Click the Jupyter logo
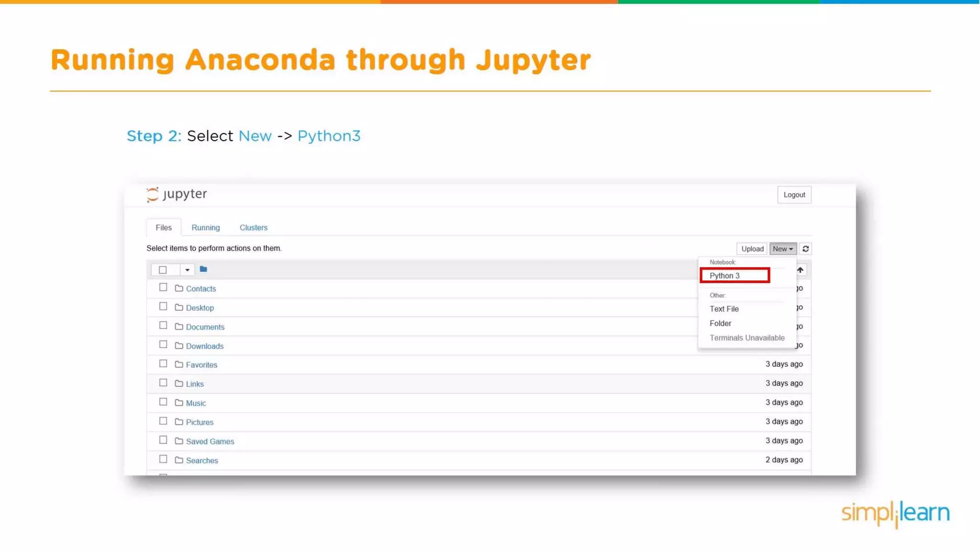This screenshot has height=551, width=980. 177,194
